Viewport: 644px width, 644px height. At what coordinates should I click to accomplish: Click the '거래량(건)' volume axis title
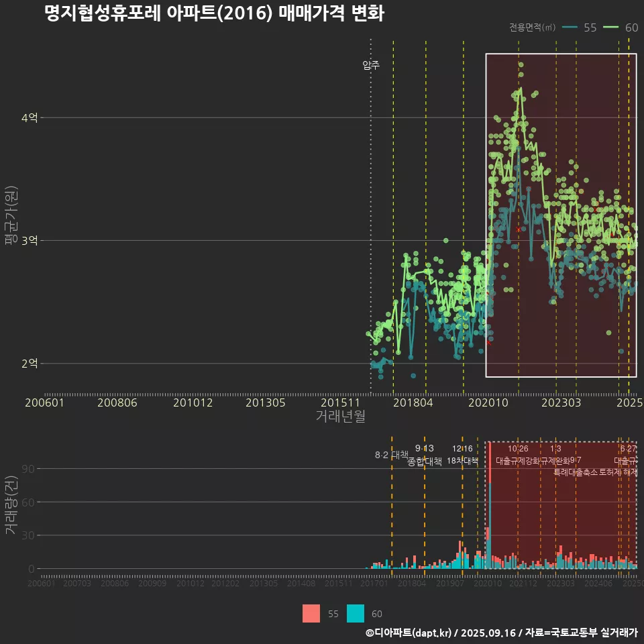pyautogui.click(x=11, y=505)
